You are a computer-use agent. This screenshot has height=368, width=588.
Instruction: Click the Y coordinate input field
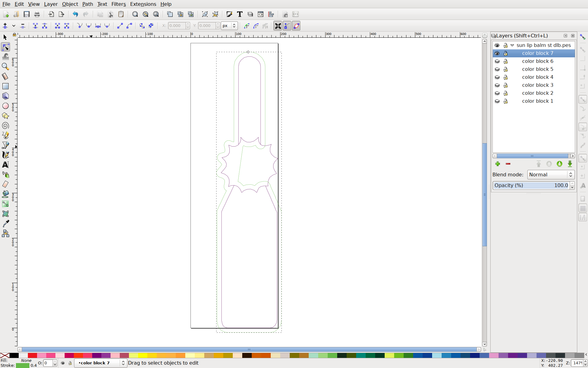[x=207, y=26]
